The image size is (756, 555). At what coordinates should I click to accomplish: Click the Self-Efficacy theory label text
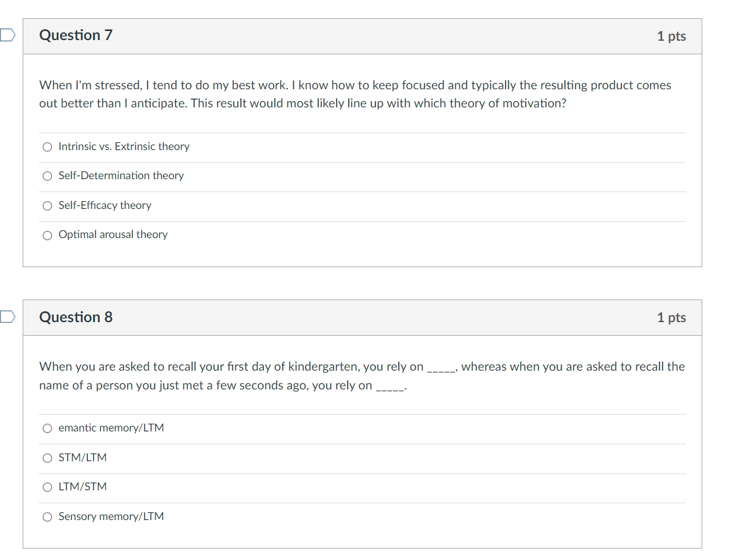[105, 205]
